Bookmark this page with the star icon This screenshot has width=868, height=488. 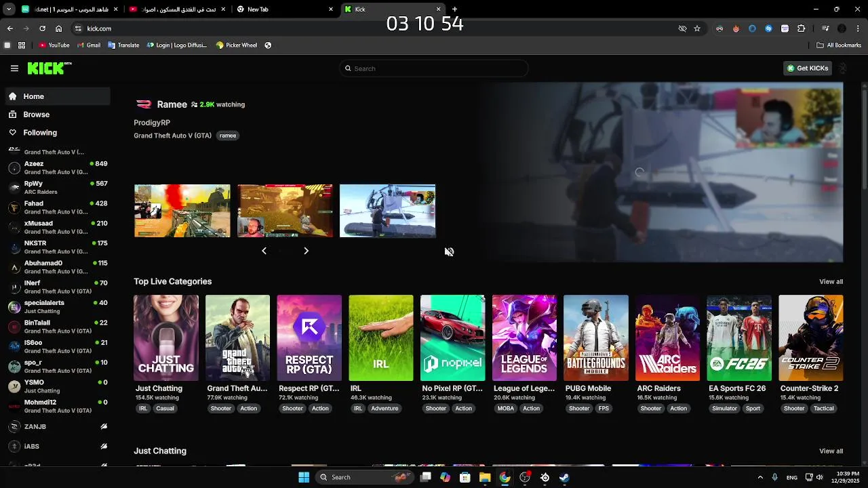(697, 28)
